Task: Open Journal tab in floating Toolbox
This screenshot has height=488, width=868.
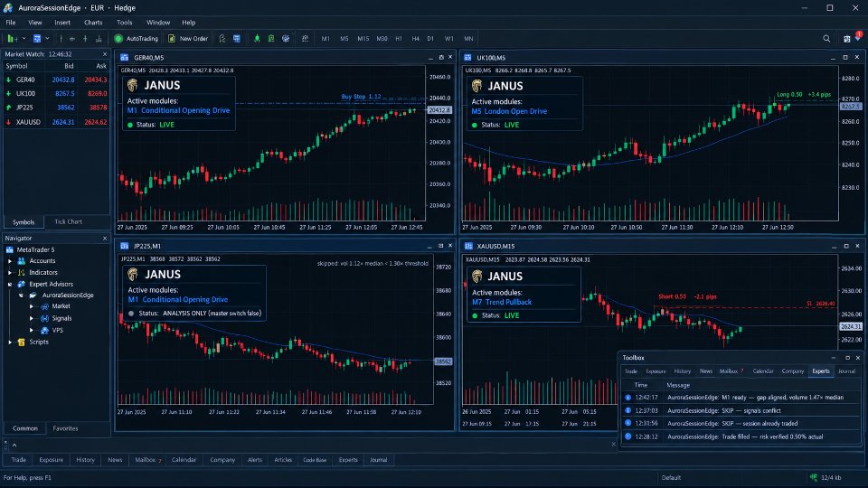Action: click(846, 371)
